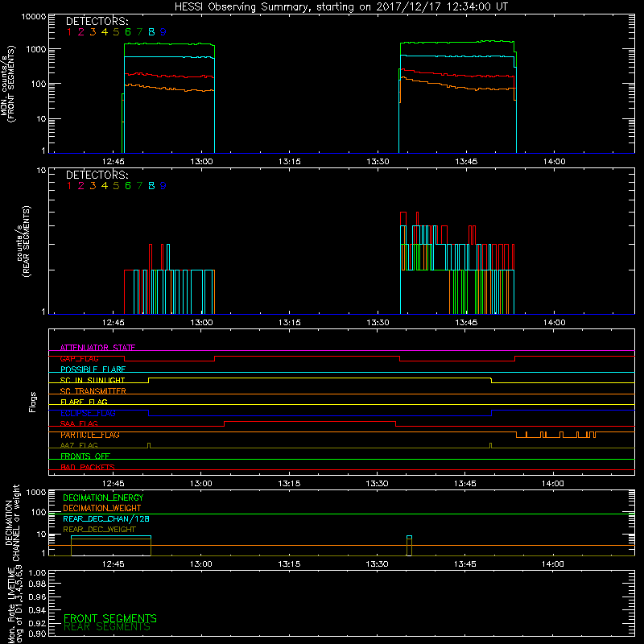Click the 0.94 tick on livetime axis

click(37, 610)
